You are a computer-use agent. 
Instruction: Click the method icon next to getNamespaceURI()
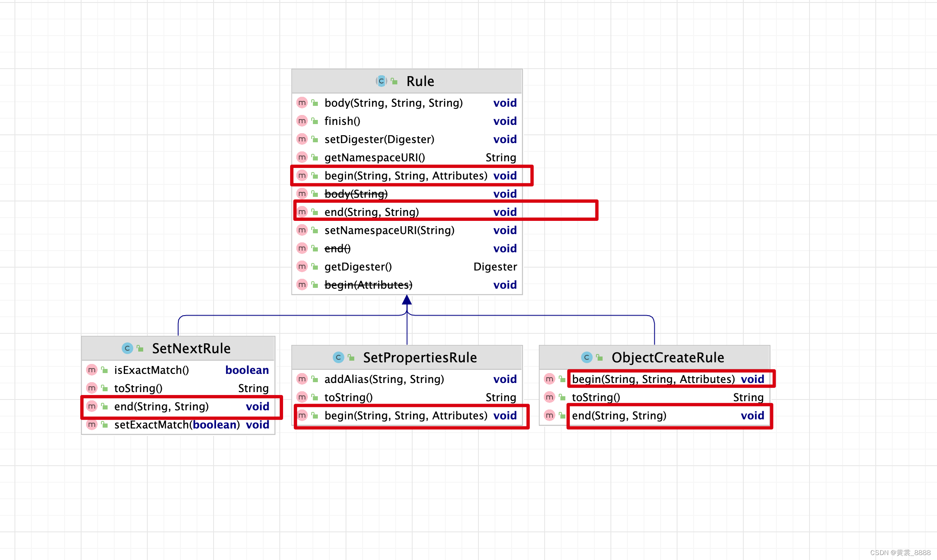click(302, 157)
